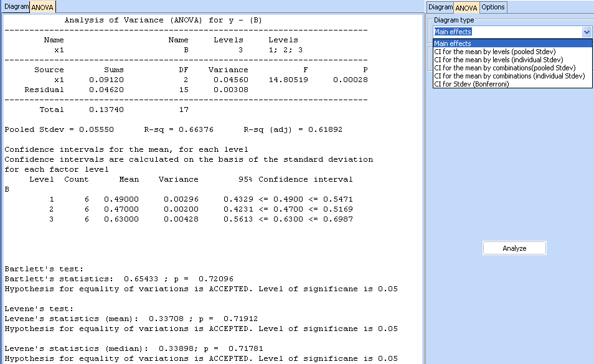Select the right panel ANOVA tab
This screenshot has width=594, height=364.
(466, 7)
